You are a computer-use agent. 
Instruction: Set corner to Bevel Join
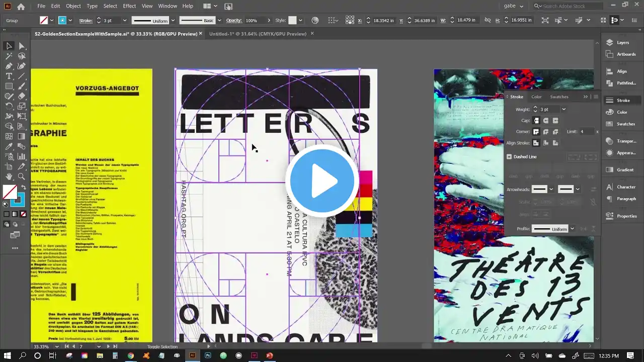tap(555, 132)
